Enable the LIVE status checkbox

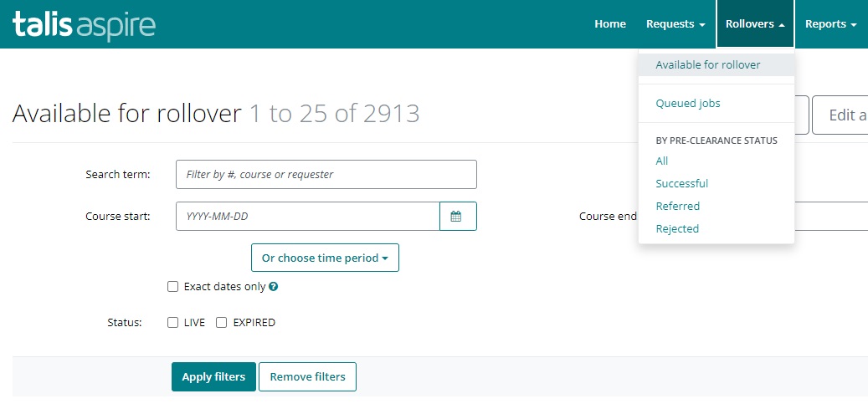click(x=173, y=322)
